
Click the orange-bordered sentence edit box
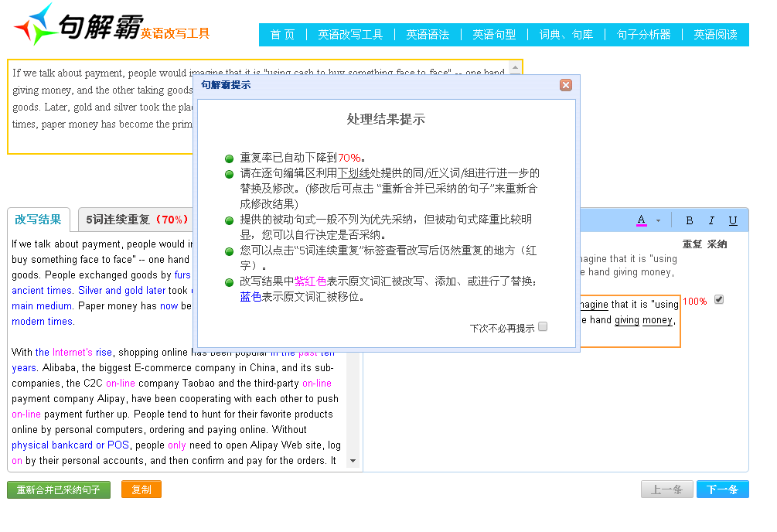[630, 320]
